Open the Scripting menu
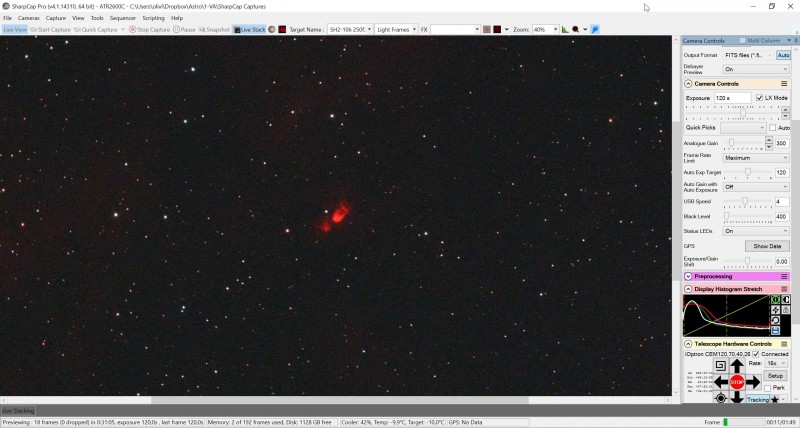This screenshot has height=428, width=800. pyautogui.click(x=153, y=18)
